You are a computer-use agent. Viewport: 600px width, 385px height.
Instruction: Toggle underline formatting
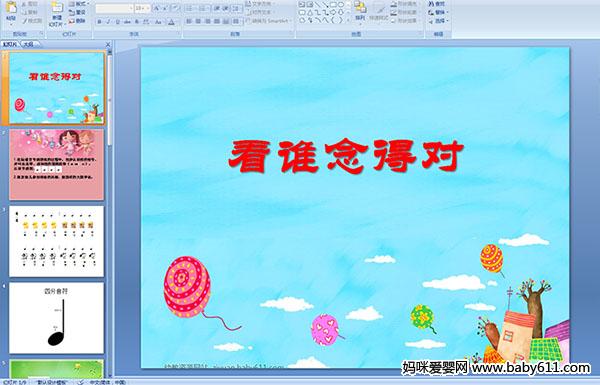pos(117,22)
